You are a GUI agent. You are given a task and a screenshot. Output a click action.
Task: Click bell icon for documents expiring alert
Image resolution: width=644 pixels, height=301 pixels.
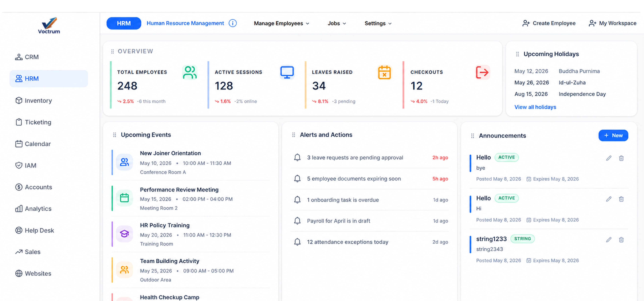297,179
